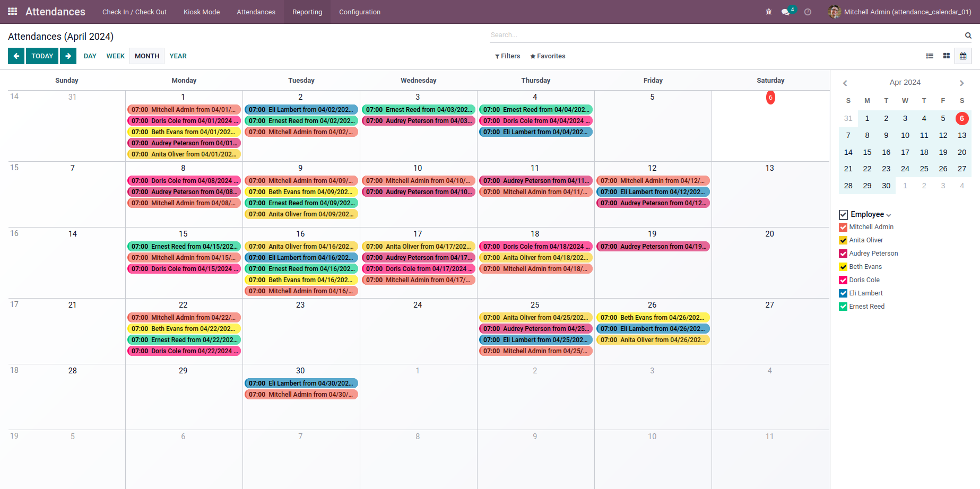This screenshot has width=980, height=489.
Task: Open Doris Cole event on April 18
Action: pyautogui.click(x=536, y=247)
